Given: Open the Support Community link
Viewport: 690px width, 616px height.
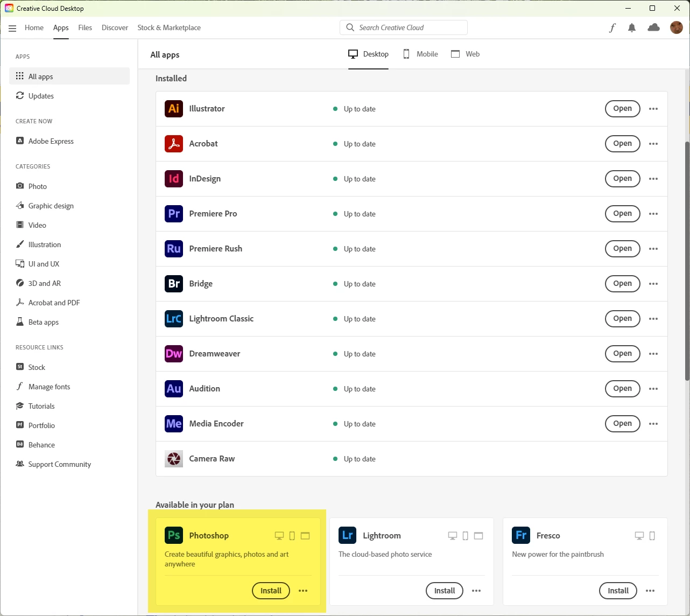Looking at the screenshot, I should click(69, 464).
